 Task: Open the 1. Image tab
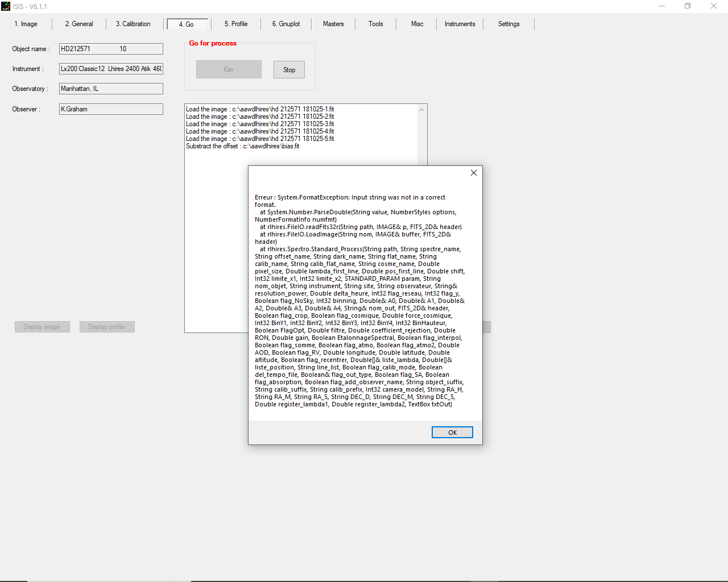[26, 24]
